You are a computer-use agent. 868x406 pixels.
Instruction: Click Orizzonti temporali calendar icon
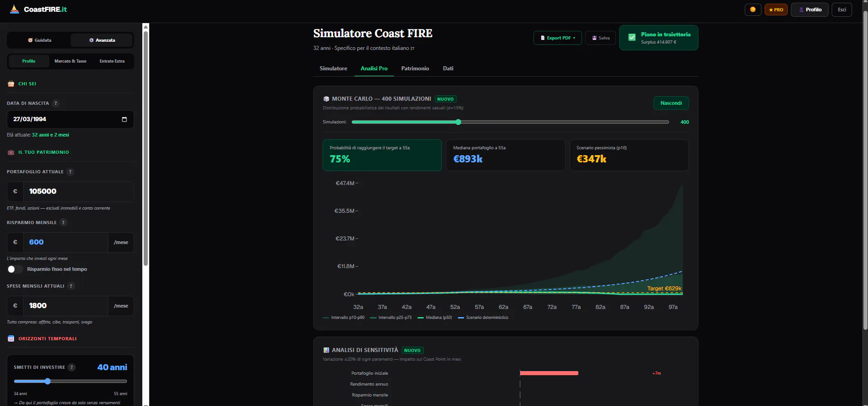11,339
